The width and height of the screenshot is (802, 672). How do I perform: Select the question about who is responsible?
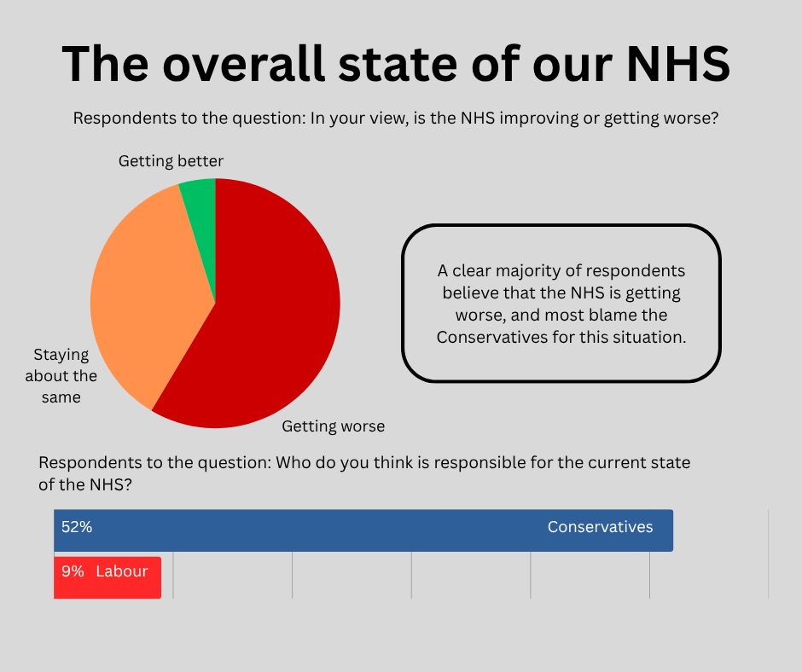(x=364, y=473)
